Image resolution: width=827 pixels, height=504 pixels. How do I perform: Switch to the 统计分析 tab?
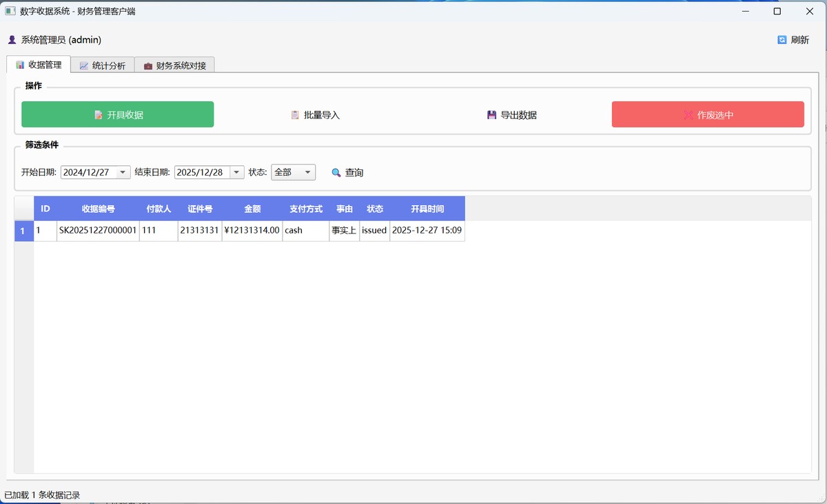click(102, 63)
